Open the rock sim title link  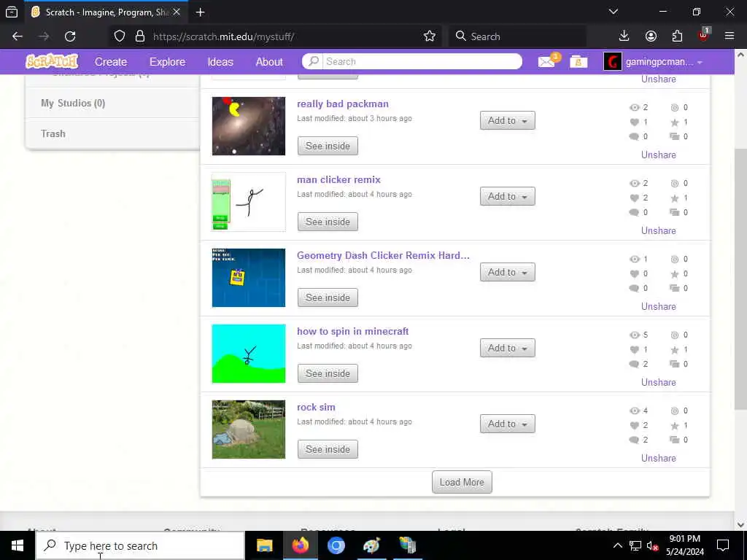(x=316, y=407)
